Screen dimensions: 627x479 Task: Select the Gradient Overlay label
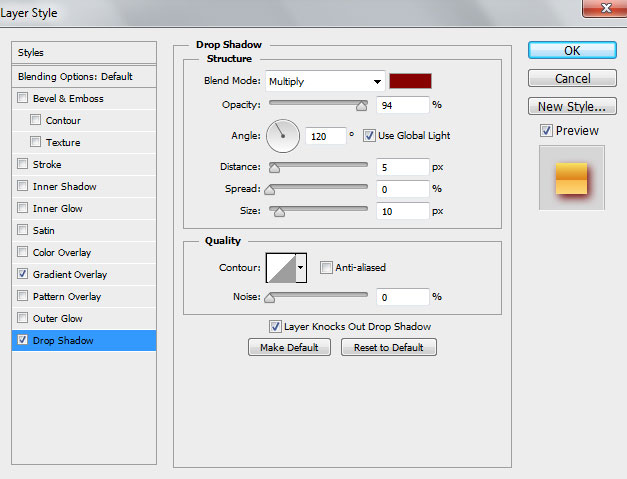(70, 274)
